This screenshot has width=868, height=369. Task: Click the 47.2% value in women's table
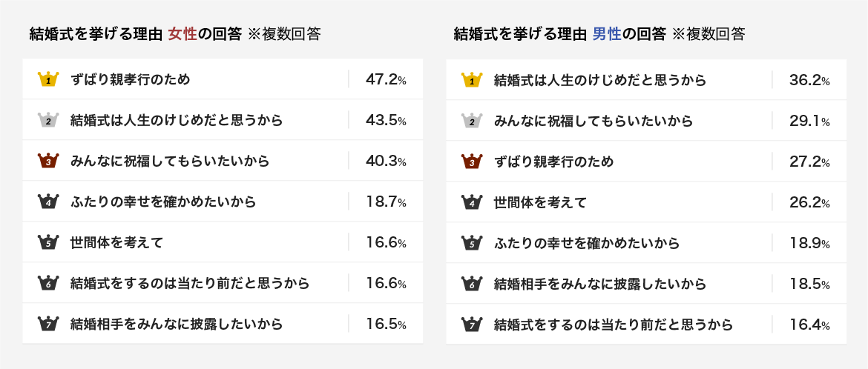coord(386,80)
